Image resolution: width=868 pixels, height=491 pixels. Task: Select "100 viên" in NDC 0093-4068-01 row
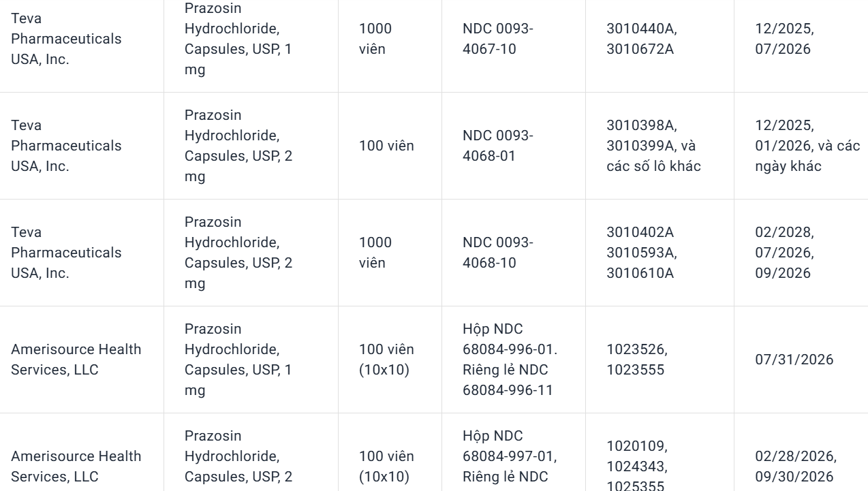[x=386, y=146]
